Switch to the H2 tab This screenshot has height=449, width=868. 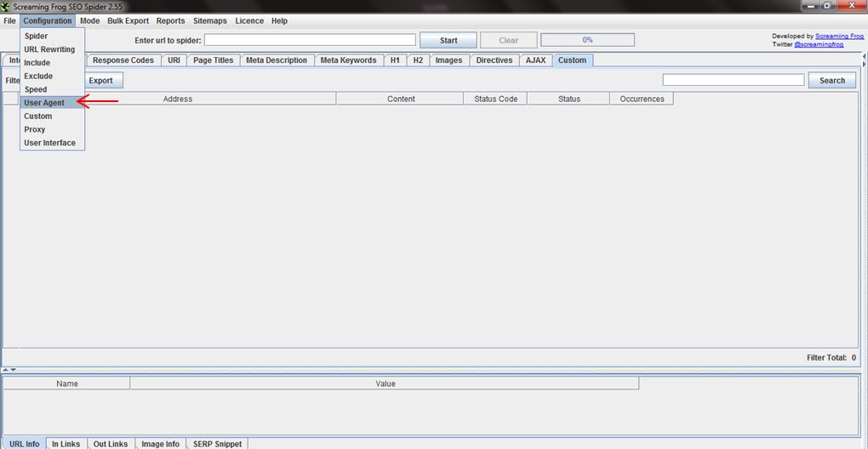pyautogui.click(x=418, y=60)
